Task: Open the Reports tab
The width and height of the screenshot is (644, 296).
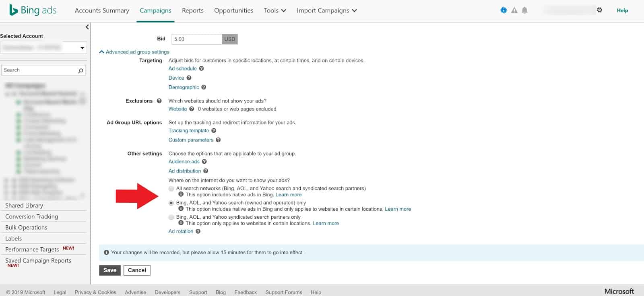Action: coord(193,10)
